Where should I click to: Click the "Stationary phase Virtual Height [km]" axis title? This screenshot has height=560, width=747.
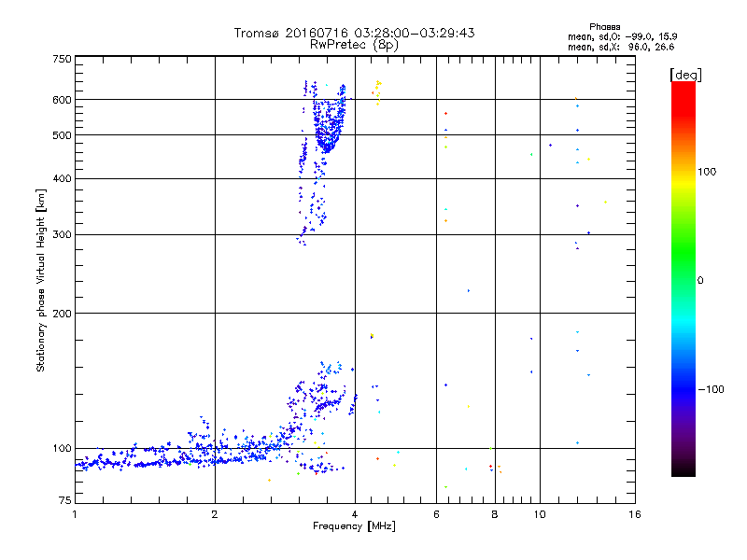[x=41, y=280]
